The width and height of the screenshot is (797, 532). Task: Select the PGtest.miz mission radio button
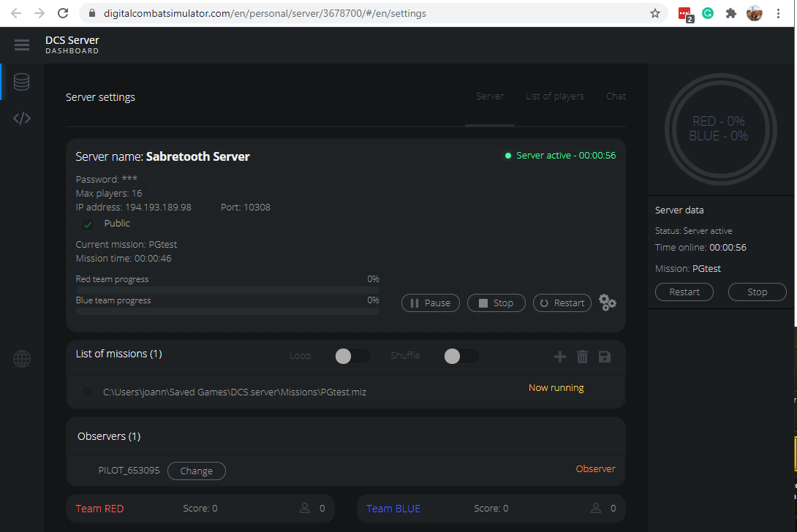point(88,391)
